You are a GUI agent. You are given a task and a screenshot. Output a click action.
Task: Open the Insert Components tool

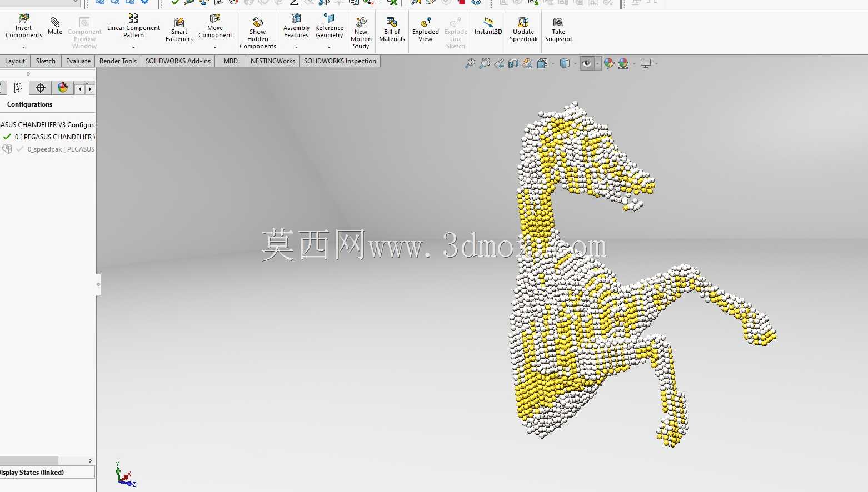coord(24,27)
